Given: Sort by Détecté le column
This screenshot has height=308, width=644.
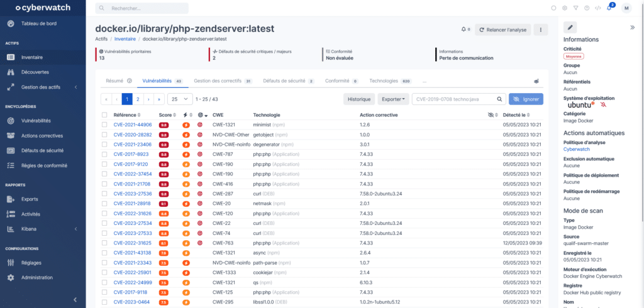Looking at the screenshot, I should (516, 115).
